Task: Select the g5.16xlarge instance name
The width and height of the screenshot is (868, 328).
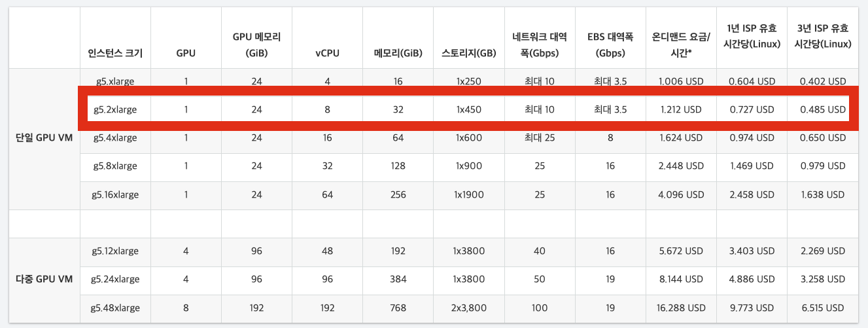Action: tap(115, 194)
